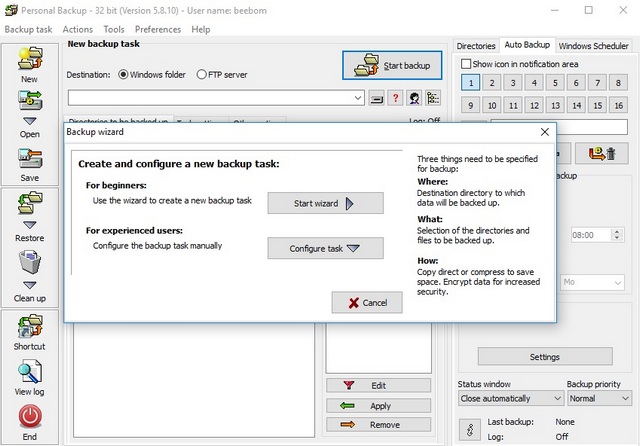Open the Mo weekday dropdown
The height and width of the screenshot is (446, 640).
[x=592, y=282]
